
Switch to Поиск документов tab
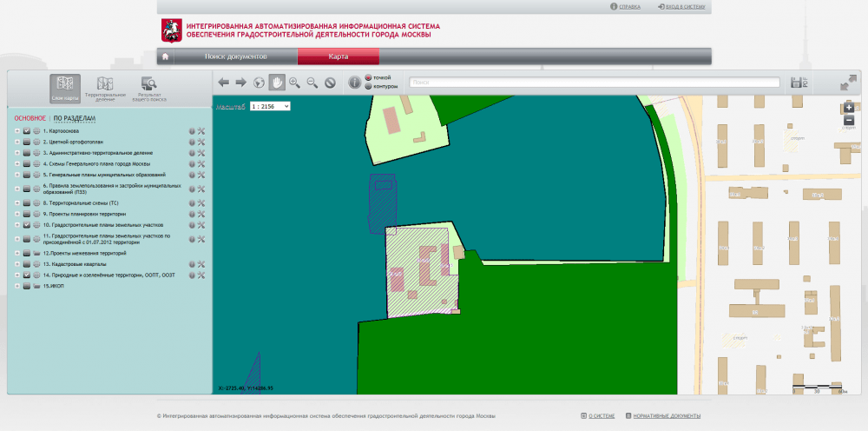tap(235, 56)
